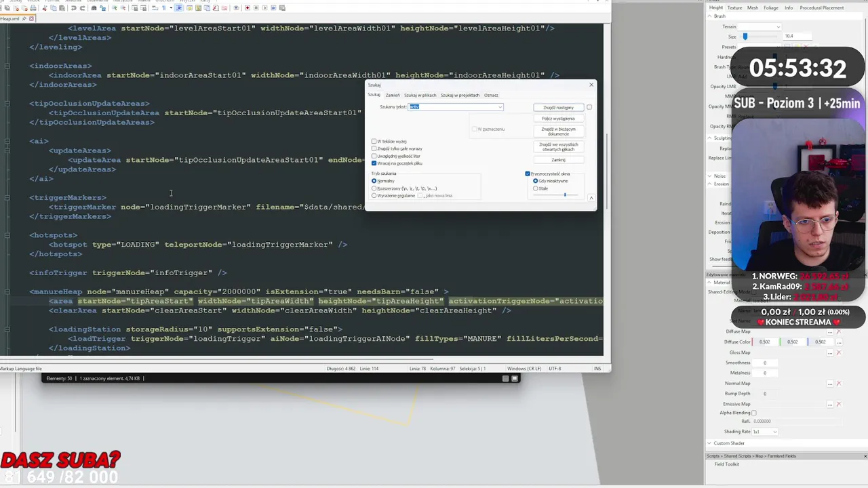This screenshot has height=488, width=868.
Task: Open the 'Oznacz' tab in search dialog
Action: 491,95
